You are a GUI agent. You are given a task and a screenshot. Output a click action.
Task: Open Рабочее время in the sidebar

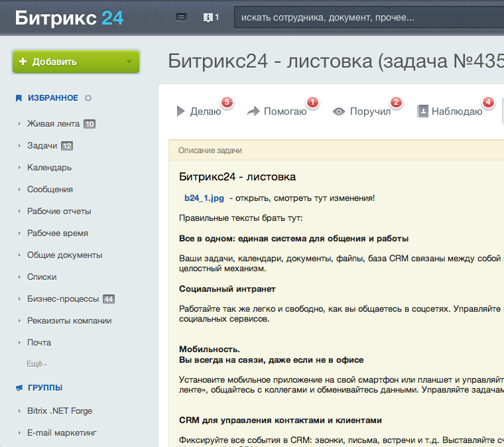pyautogui.click(x=58, y=233)
